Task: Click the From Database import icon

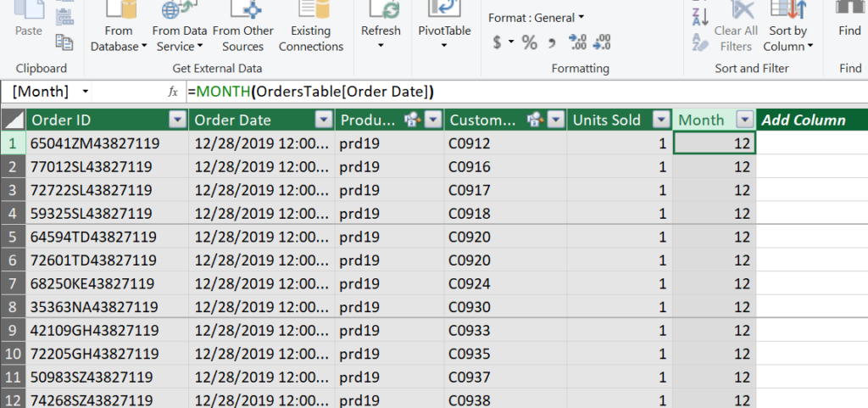Action: coord(119,12)
